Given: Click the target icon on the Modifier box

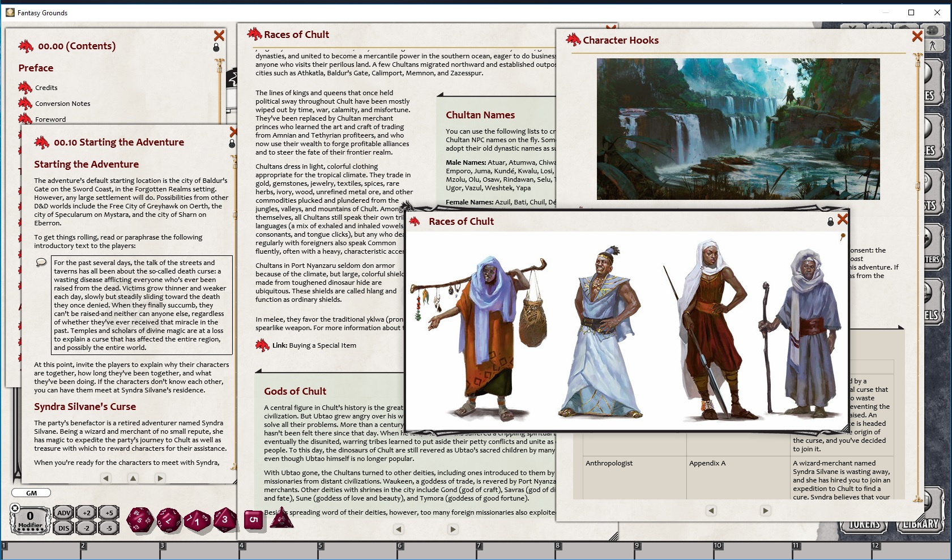Looking at the screenshot, I should [x=15, y=508].
